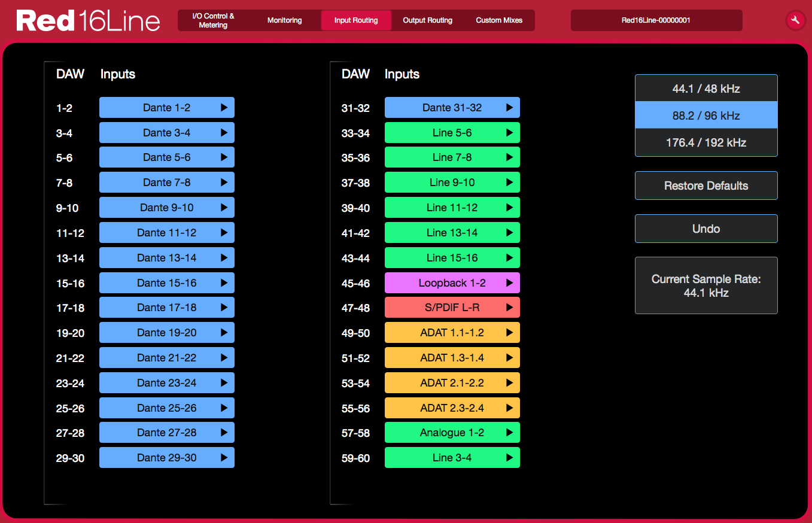Select the 176.4 / 192 kHz sample rate

point(706,143)
